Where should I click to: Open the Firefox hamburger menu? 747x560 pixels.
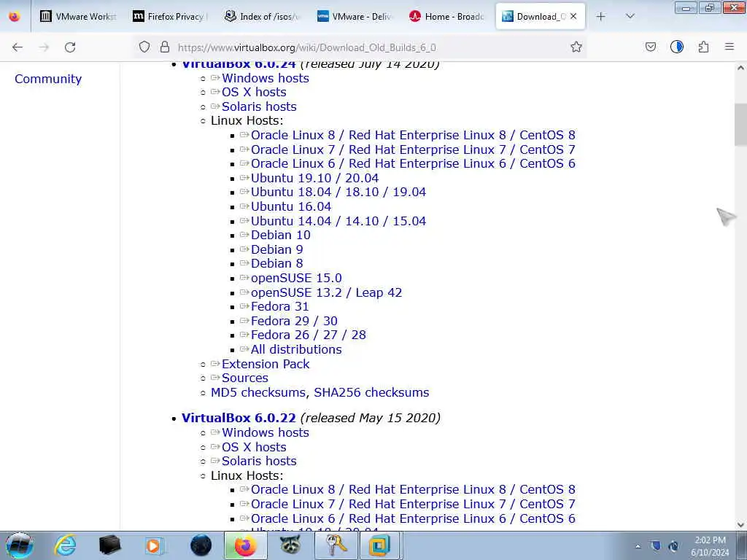pyautogui.click(x=729, y=47)
